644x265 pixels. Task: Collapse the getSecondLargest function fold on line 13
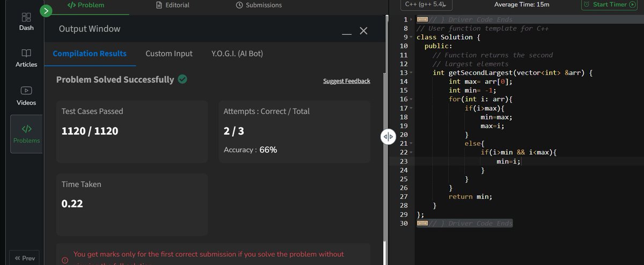(x=412, y=72)
